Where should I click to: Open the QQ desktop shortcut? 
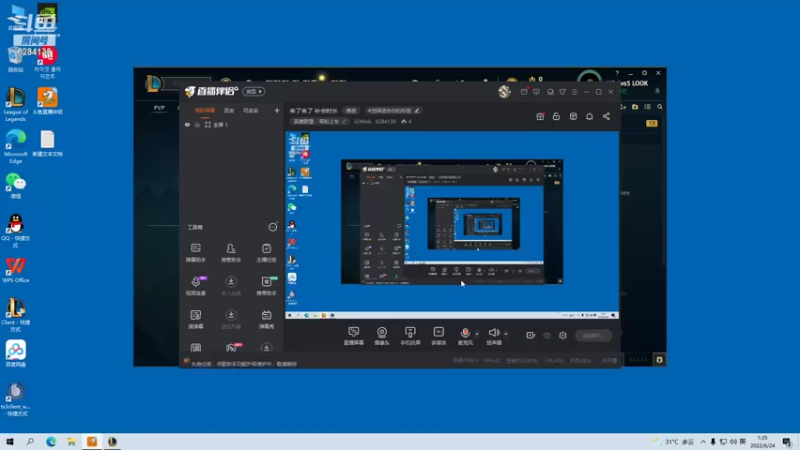click(x=15, y=231)
